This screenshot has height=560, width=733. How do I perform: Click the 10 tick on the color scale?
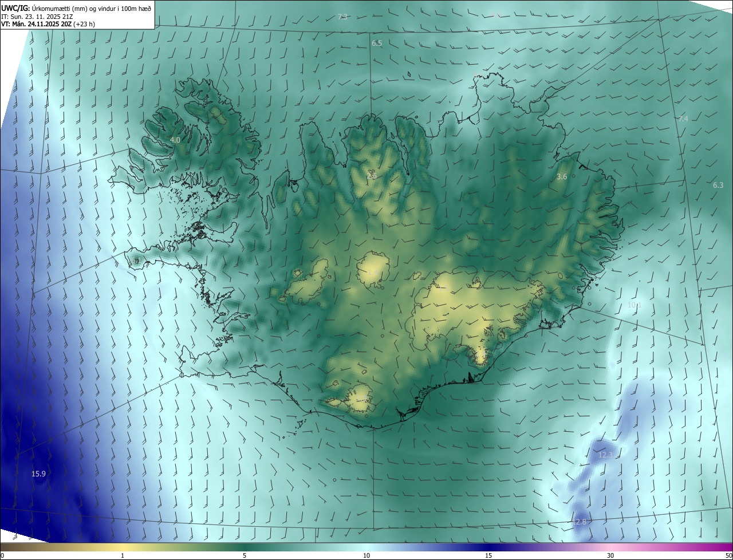(366, 555)
